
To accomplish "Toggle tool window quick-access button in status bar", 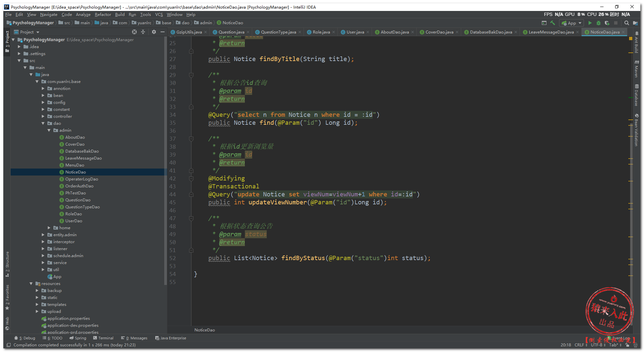I will click(8, 345).
